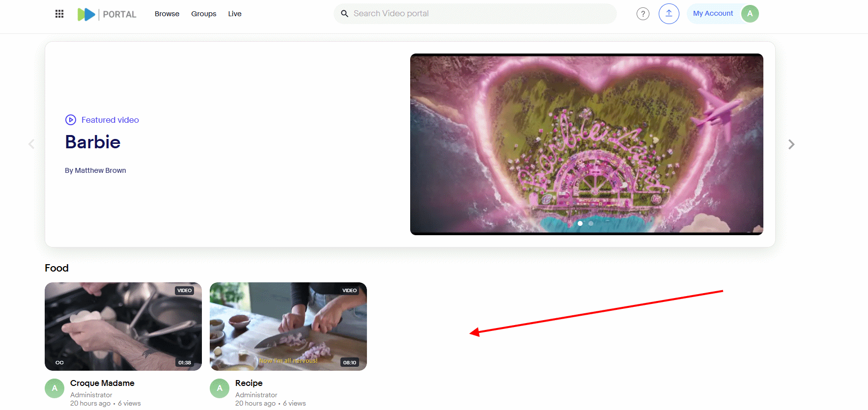Click the upload media icon

(x=669, y=14)
